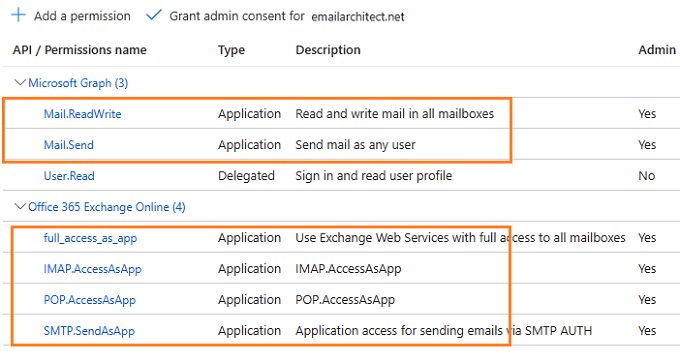Collapse the Microsoft Graph group chevron
Viewport: 680px width, 362px height.
pyautogui.click(x=20, y=82)
